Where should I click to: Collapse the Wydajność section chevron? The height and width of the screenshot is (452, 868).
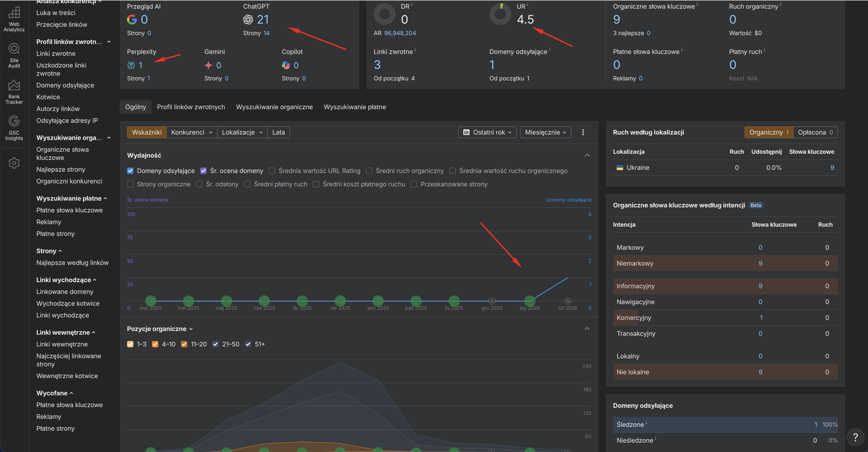click(587, 156)
